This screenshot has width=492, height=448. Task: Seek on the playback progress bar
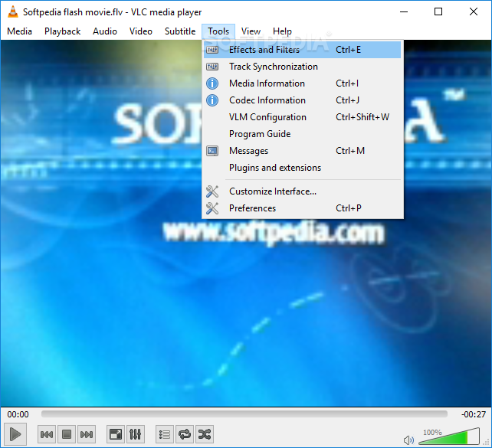pos(244,414)
